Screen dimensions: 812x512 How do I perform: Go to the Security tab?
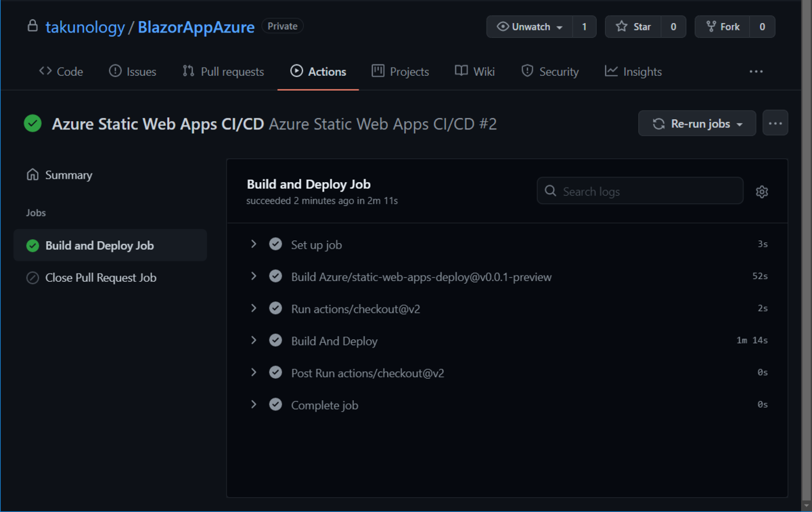click(x=550, y=72)
